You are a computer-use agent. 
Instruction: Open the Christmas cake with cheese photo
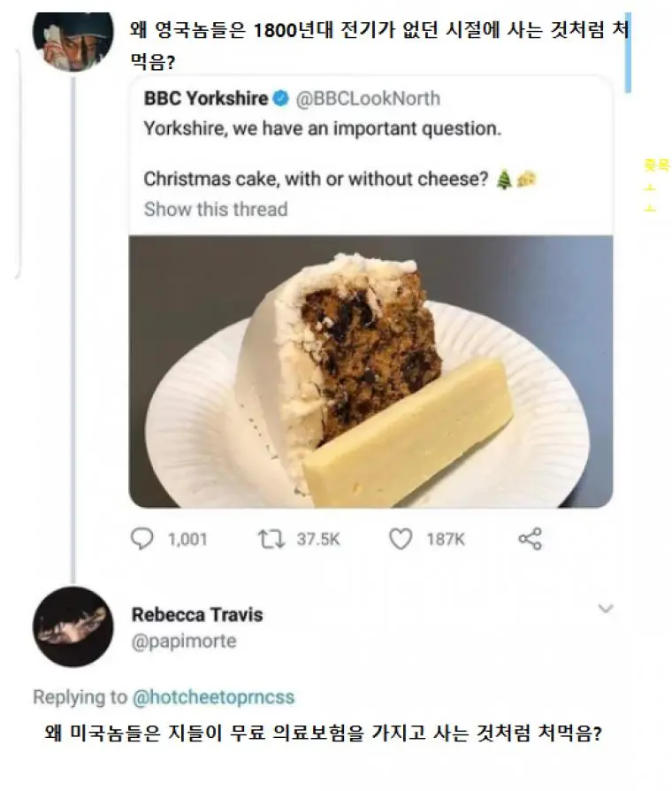[370, 371]
